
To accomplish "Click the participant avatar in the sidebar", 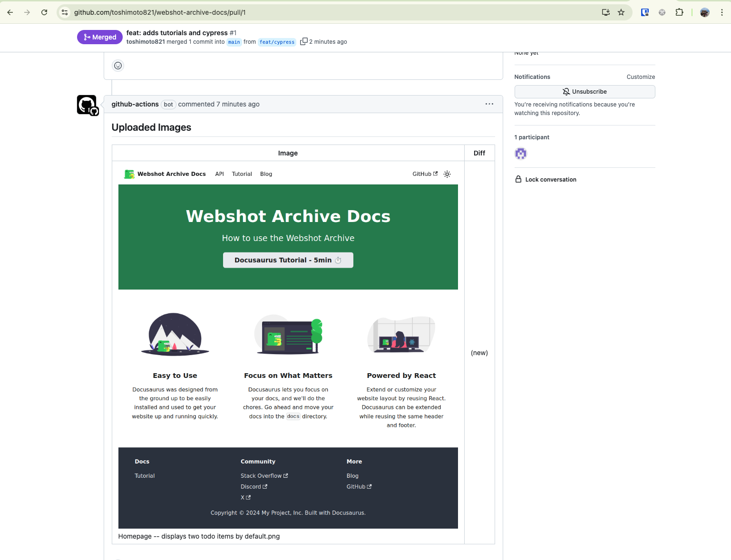I will pos(521,154).
